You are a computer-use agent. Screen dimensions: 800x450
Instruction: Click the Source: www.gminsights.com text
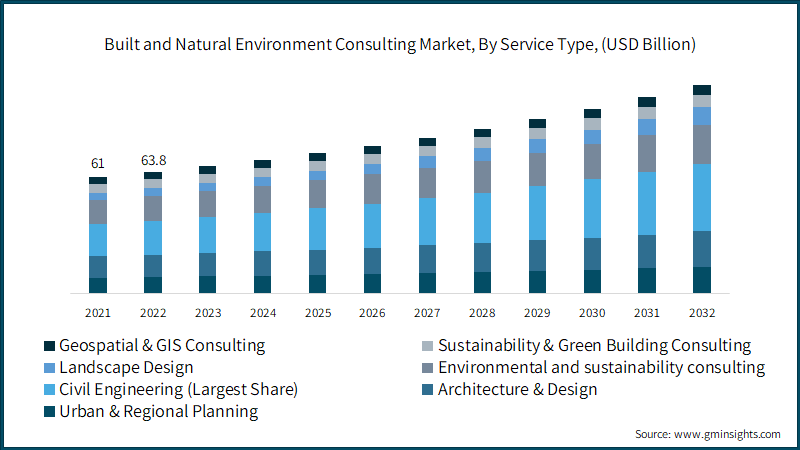coord(708,434)
